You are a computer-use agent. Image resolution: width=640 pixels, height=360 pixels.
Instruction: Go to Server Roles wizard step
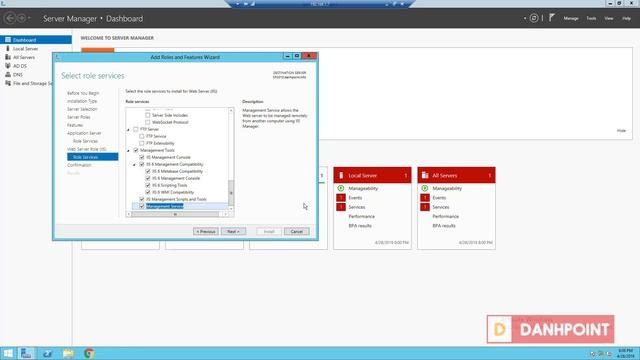tap(79, 117)
